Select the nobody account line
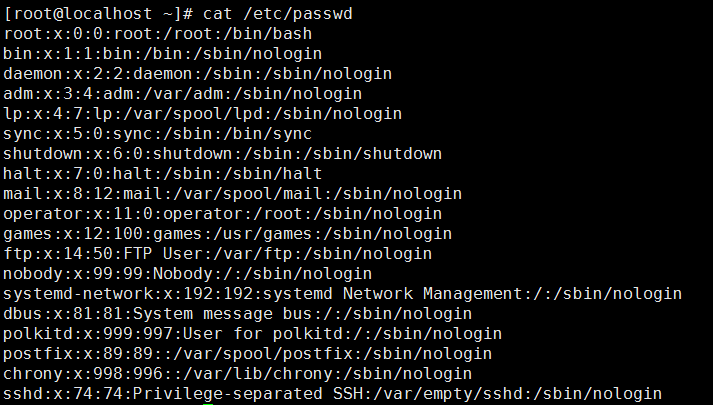713x405 pixels. [x=188, y=274]
